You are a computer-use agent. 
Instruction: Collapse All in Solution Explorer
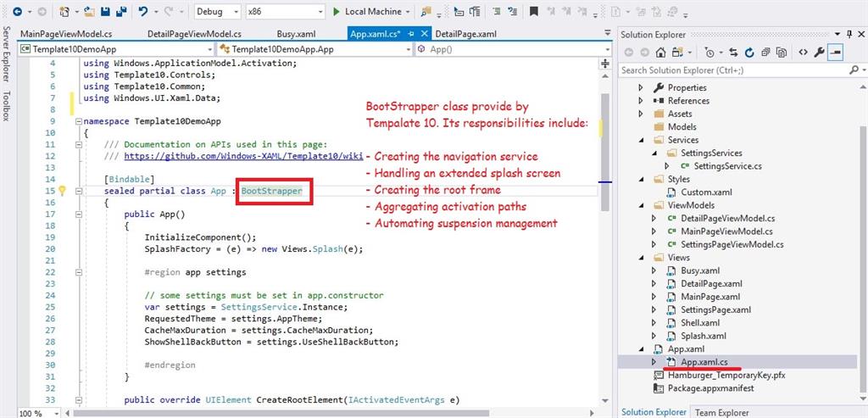(x=765, y=52)
